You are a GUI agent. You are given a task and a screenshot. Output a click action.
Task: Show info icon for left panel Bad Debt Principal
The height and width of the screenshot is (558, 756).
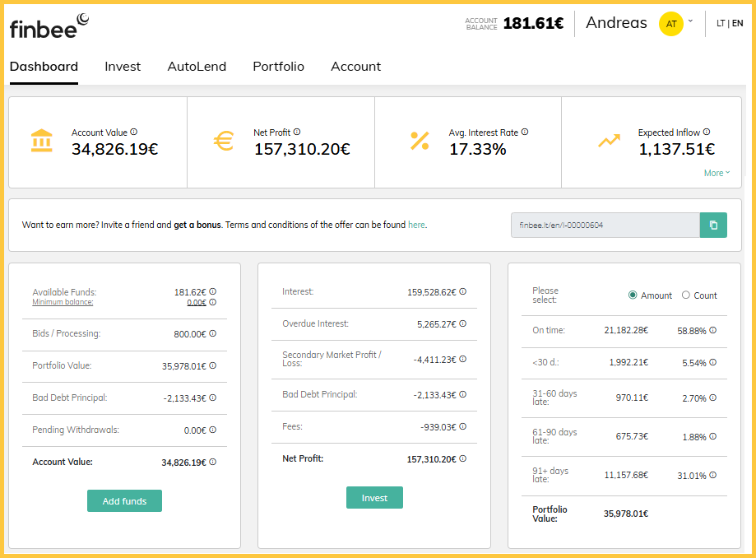[212, 398]
